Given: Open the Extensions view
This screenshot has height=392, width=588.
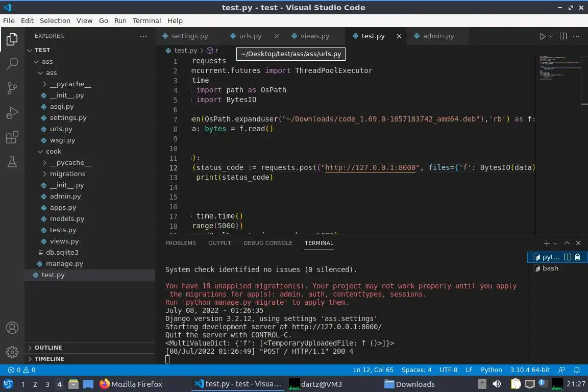Looking at the screenshot, I should (x=12, y=137).
